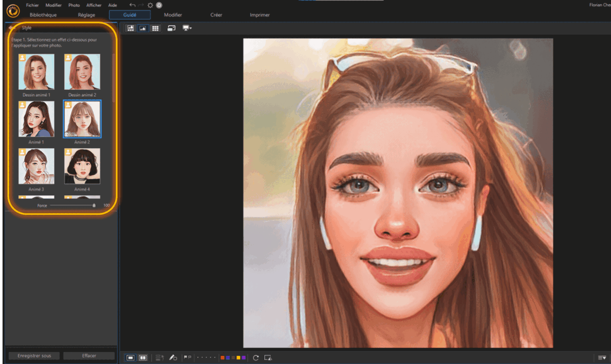This screenshot has height=364, width=611.
Task: Click the Effacer button
Action: point(89,356)
